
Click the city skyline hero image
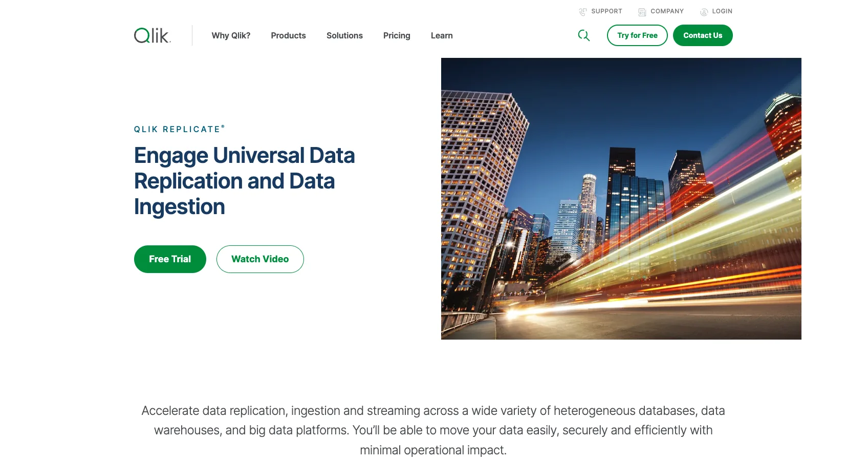(621, 199)
